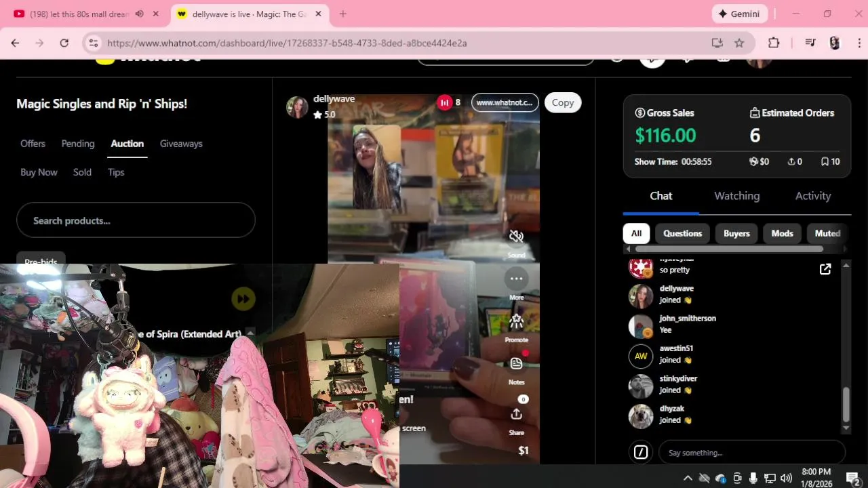Switch to the Offers tab

pyautogui.click(x=33, y=144)
